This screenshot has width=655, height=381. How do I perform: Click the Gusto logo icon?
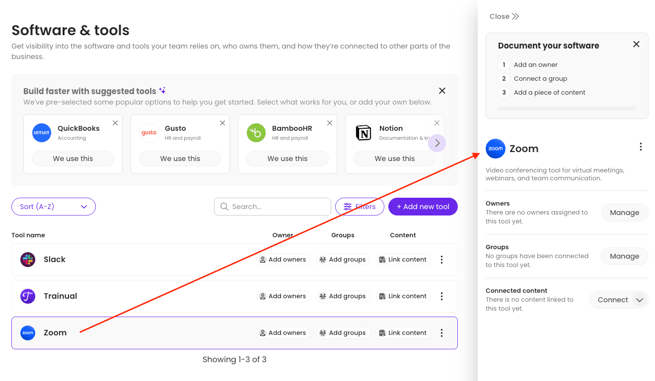click(149, 133)
